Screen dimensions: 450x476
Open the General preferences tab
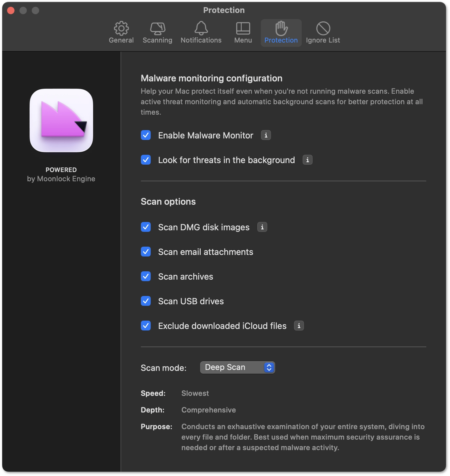tap(121, 33)
